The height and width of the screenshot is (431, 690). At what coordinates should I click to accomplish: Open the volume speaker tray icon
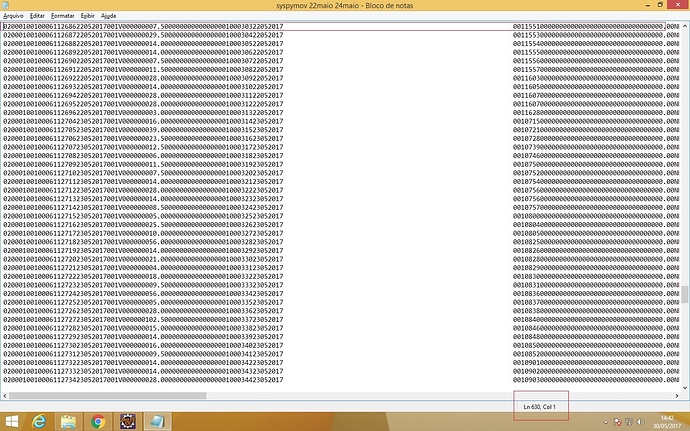(x=640, y=422)
